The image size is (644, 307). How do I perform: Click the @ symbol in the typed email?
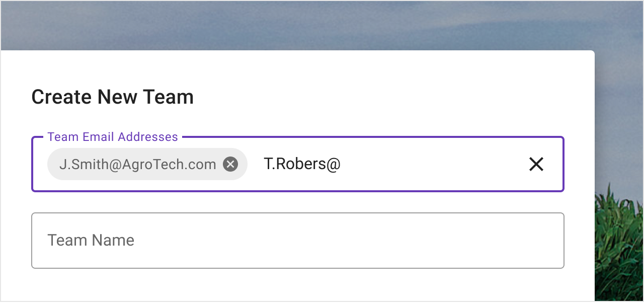[334, 165]
